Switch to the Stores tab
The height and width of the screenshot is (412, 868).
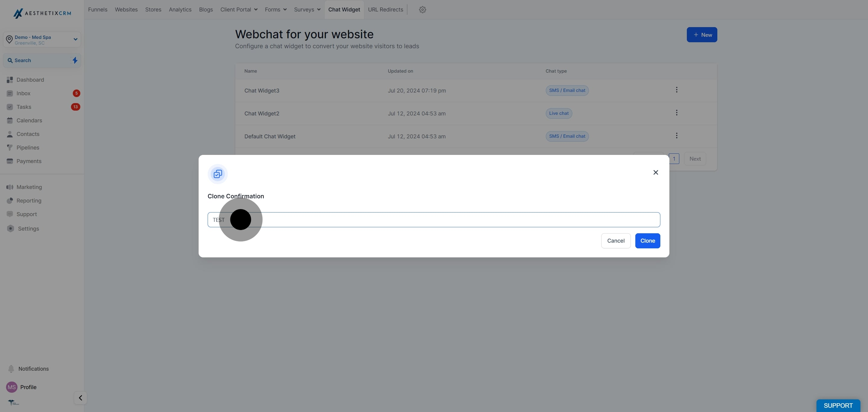(x=153, y=10)
